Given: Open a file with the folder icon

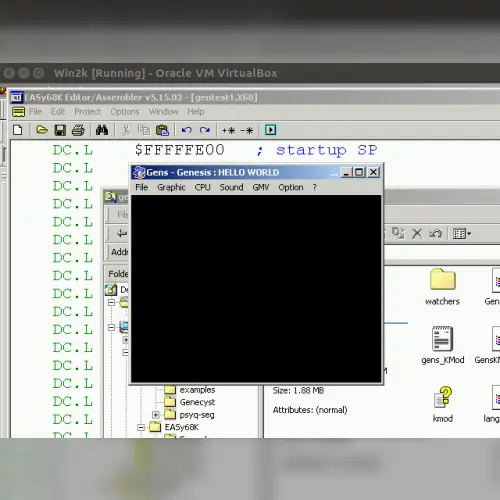Looking at the screenshot, I should coord(42,130).
